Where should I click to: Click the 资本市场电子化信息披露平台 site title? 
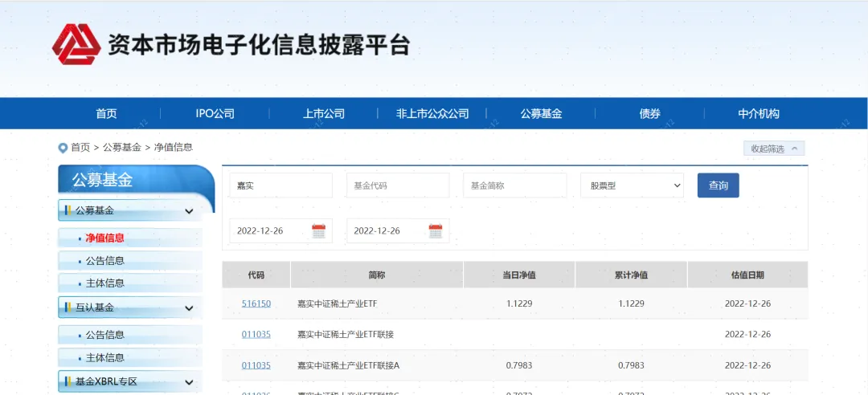(258, 45)
